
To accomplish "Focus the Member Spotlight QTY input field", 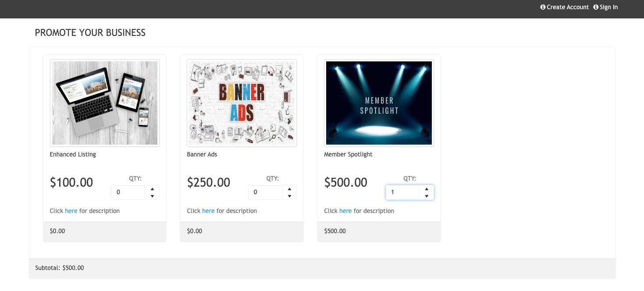I will (403, 192).
